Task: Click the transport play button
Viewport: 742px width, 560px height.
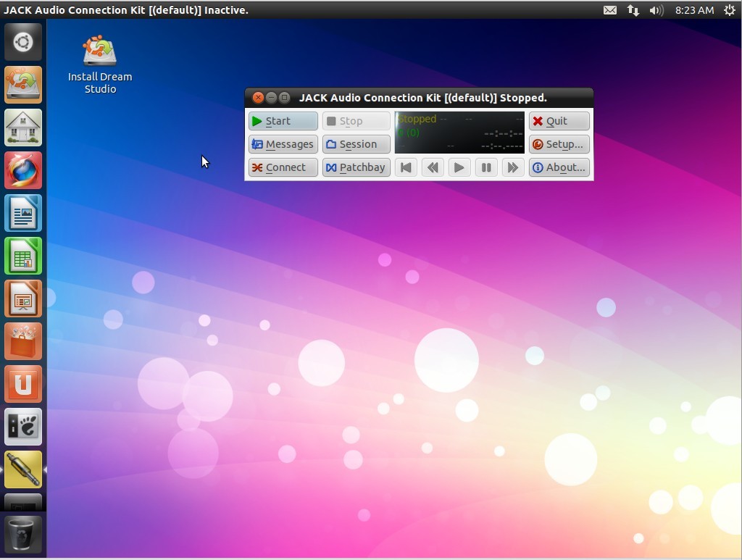Action: (459, 167)
